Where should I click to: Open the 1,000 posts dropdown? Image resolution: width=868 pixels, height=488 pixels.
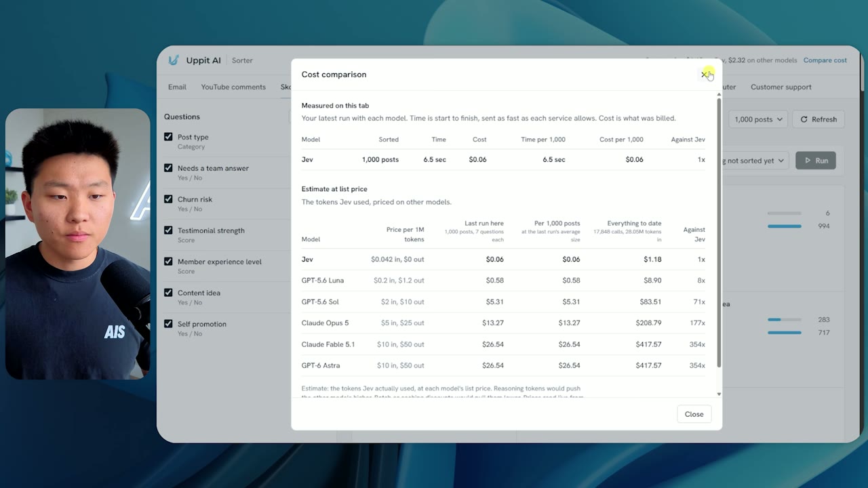758,119
